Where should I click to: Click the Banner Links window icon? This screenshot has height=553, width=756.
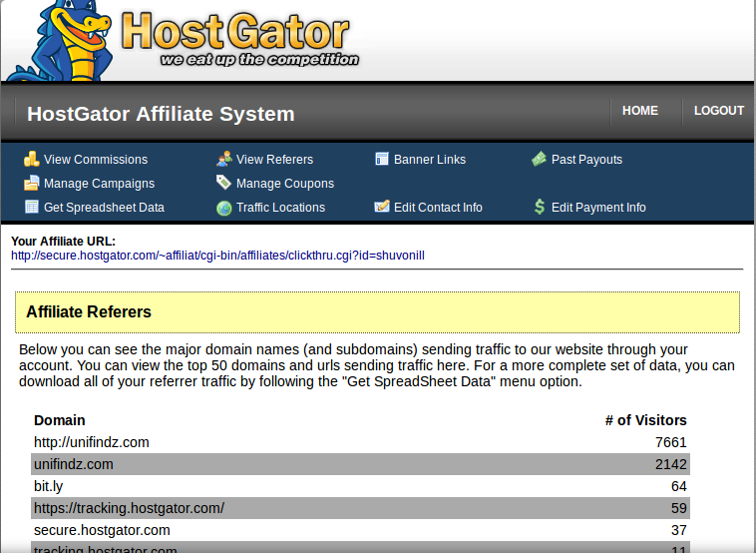pyautogui.click(x=382, y=159)
